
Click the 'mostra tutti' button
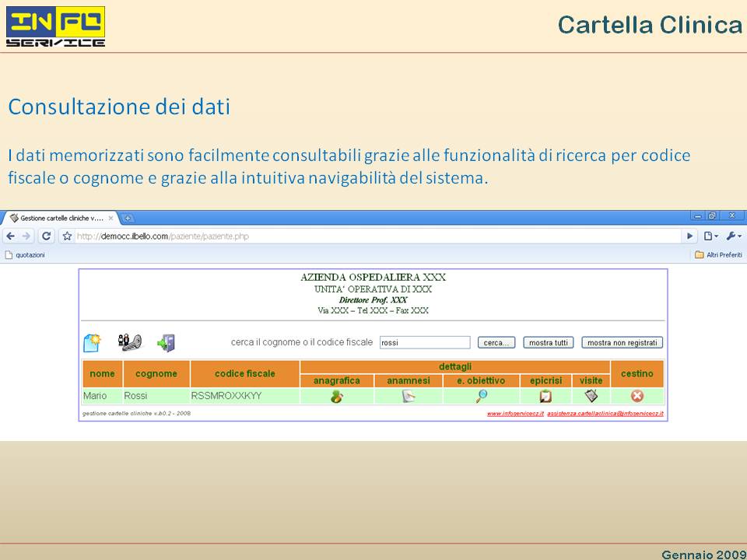[549, 343]
